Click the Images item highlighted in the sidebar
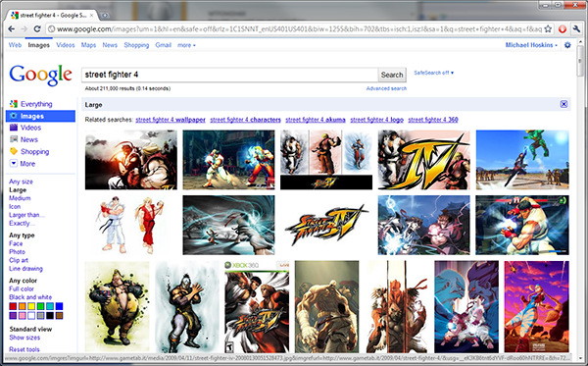Image resolution: width=588 pixels, height=366 pixels. 40,116
